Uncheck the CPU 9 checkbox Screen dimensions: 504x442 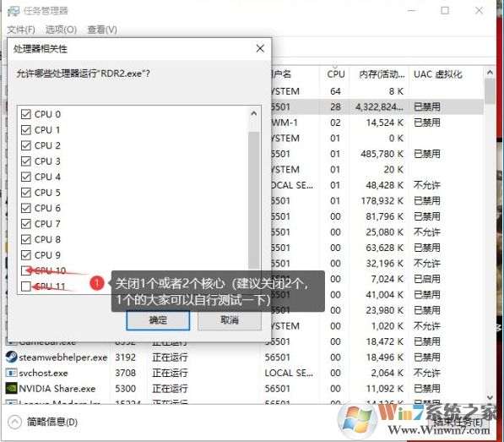tap(26, 255)
